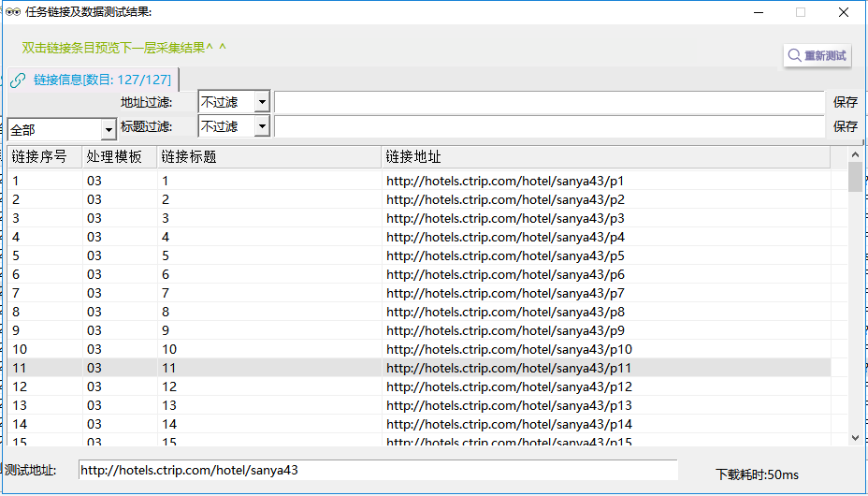Image resolution: width=868 pixels, height=496 pixels.
Task: Select the link address ending in /p13
Action: (509, 406)
